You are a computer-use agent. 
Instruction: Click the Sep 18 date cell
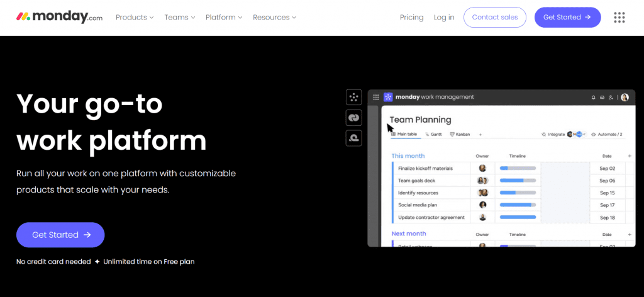point(607,217)
